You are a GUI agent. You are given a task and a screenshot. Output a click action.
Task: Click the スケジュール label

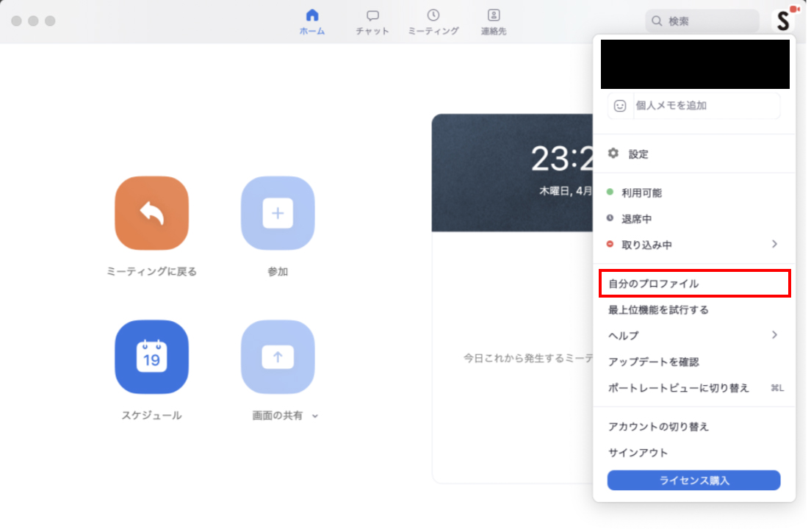[151, 415]
